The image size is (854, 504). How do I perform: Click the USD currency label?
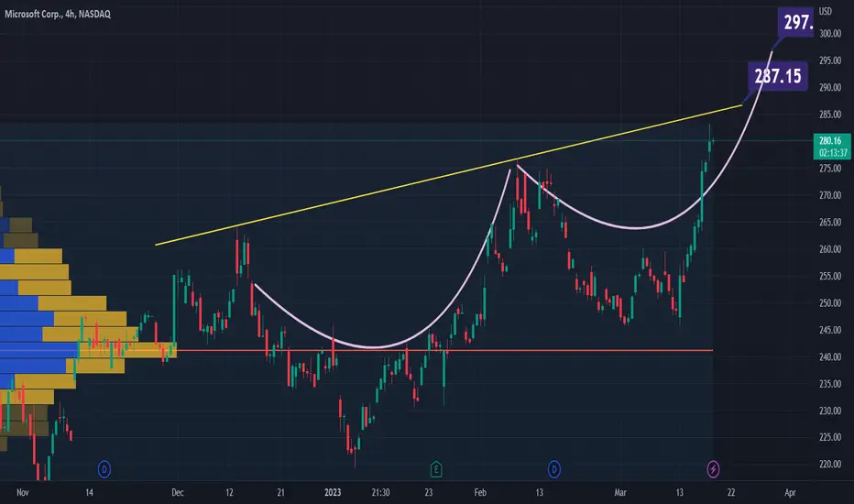[825, 11]
